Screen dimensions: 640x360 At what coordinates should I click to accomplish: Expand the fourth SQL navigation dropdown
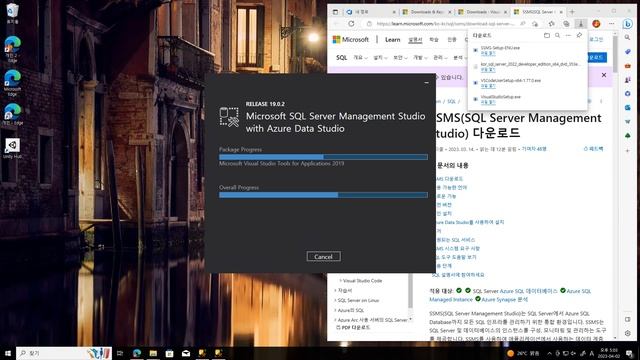point(420,58)
